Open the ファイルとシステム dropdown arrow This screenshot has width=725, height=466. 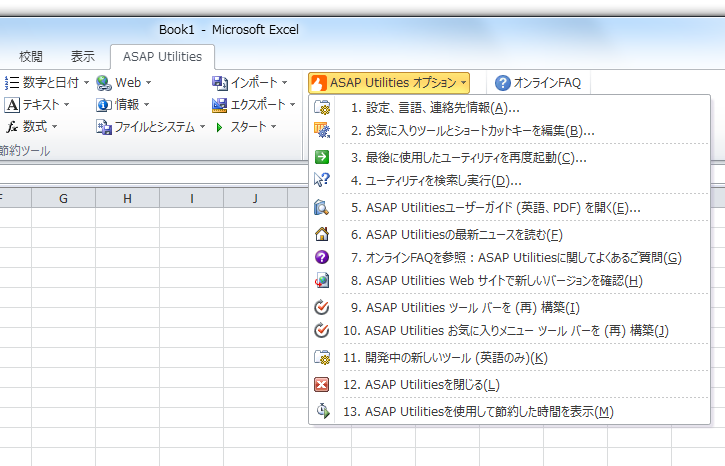point(202,127)
